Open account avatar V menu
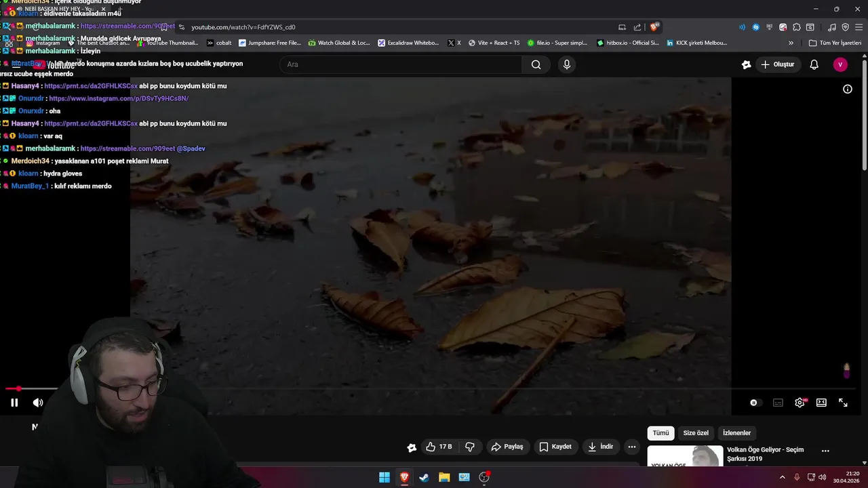 coord(841,64)
